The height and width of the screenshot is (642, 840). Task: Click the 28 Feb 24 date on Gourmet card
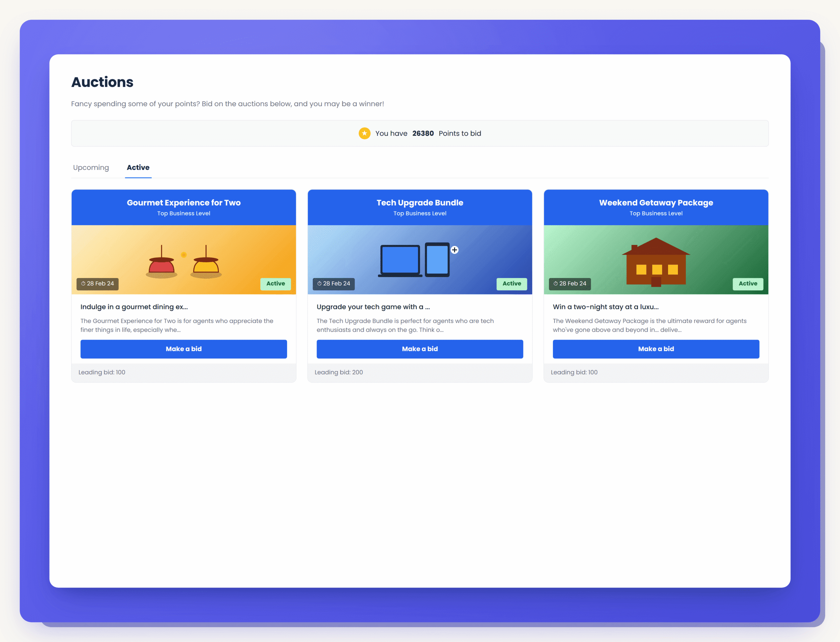[100, 284]
